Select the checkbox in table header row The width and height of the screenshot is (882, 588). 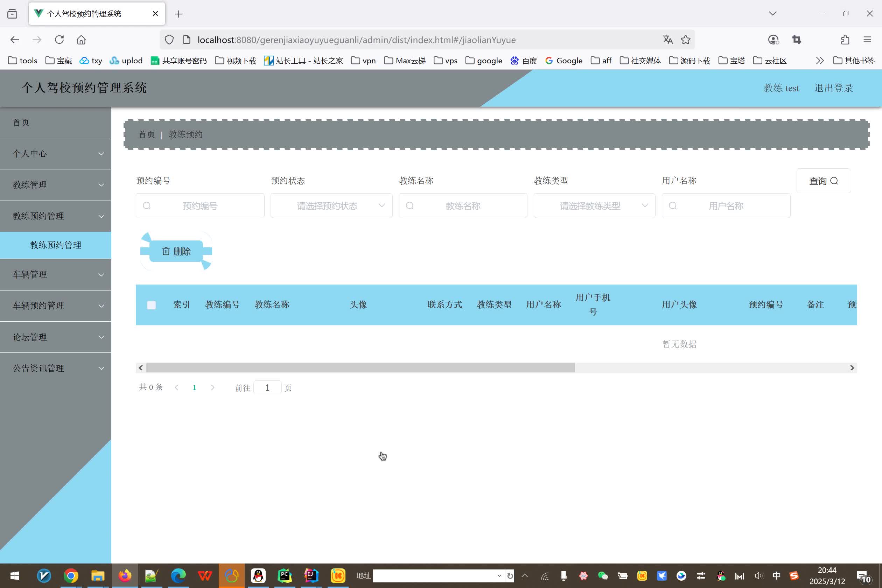tap(151, 304)
